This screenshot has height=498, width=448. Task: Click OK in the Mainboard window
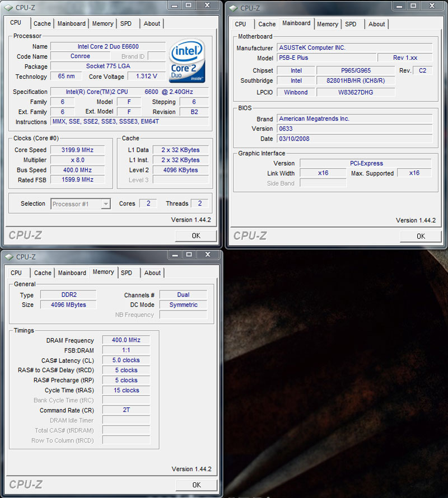click(x=421, y=236)
